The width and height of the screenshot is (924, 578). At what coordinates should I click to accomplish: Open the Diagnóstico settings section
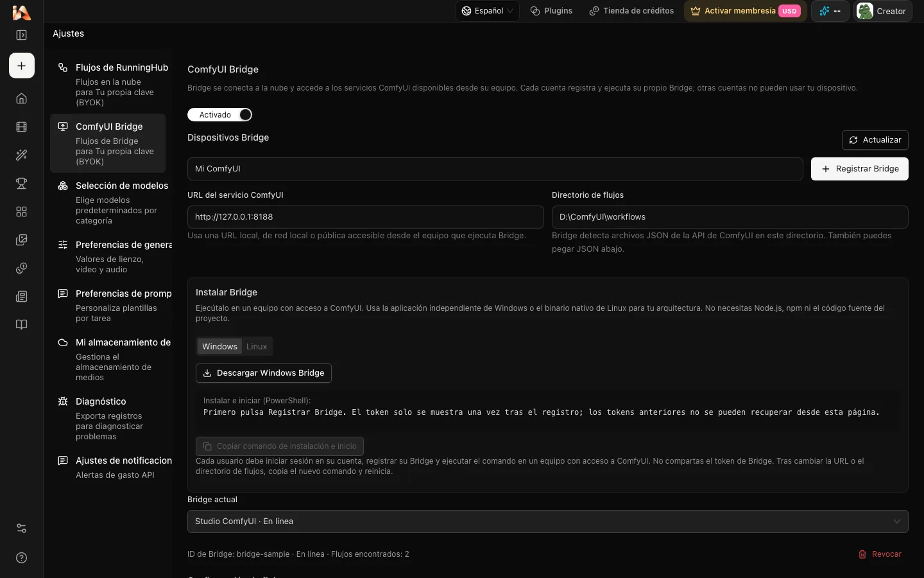pos(108,418)
